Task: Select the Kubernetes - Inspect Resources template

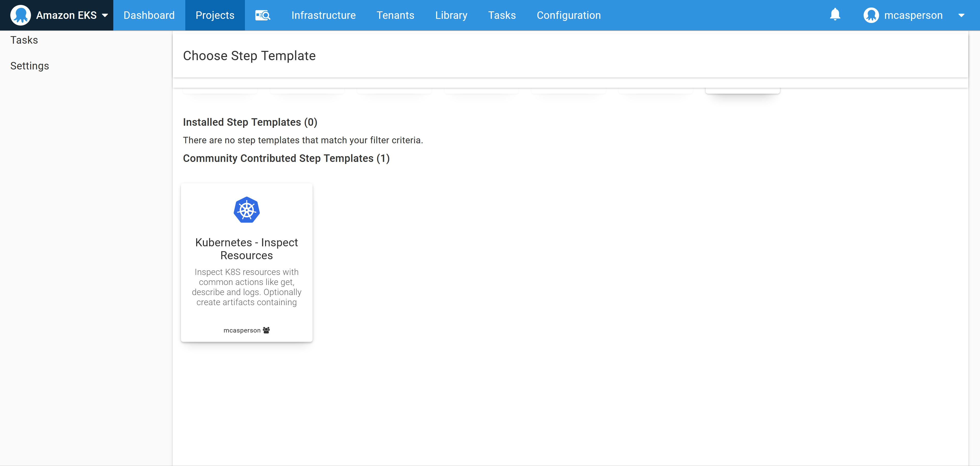Action: pyautogui.click(x=246, y=263)
